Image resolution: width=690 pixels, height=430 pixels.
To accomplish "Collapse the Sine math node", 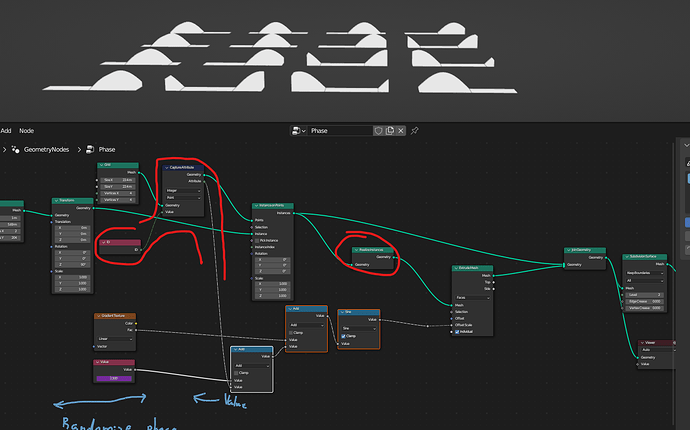I will point(342,312).
